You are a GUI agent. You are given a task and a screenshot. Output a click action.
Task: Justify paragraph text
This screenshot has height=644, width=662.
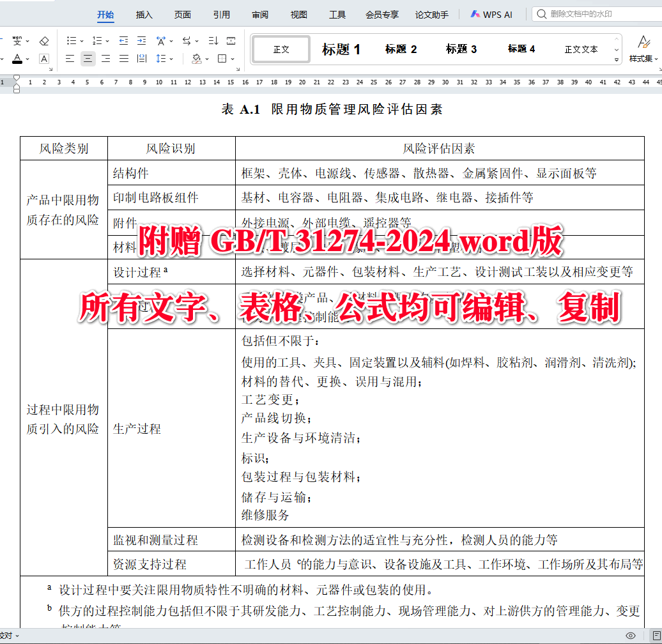click(x=124, y=59)
